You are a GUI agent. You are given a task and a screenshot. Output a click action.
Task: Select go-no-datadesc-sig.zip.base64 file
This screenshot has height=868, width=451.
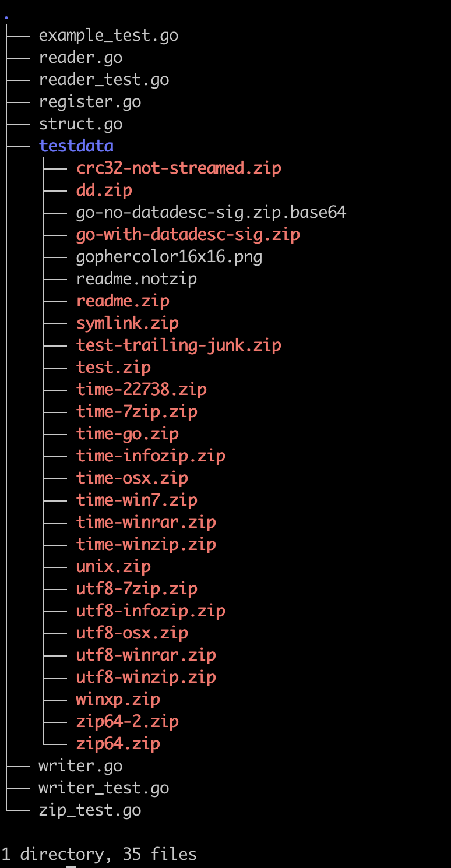click(x=211, y=213)
